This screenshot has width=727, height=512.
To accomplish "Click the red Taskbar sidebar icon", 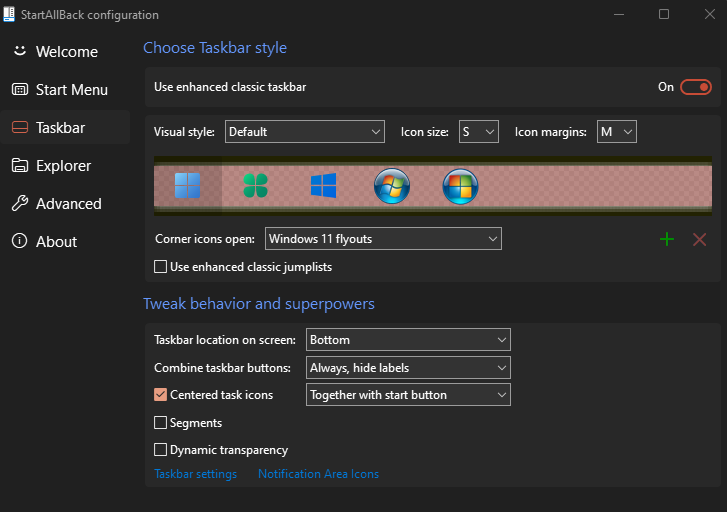I will pos(19,127).
